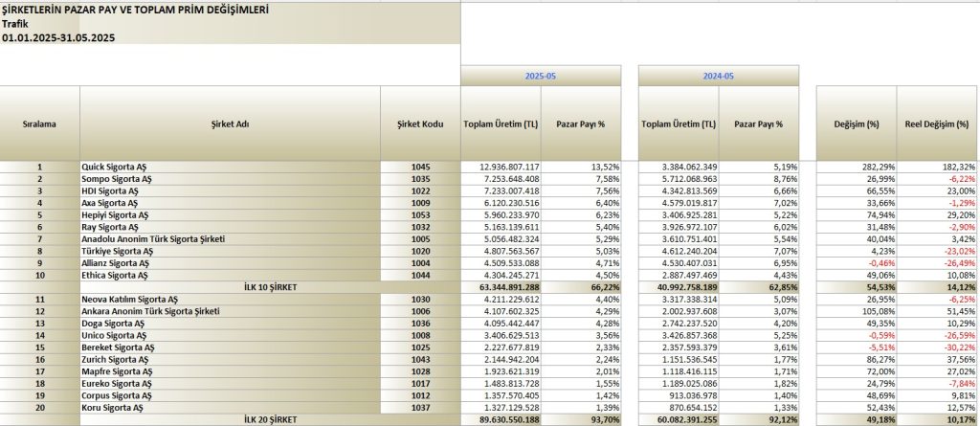Viewport: 980px width, 426px height.
Task: Select the 60.082.391.255 total value
Action: pos(679,419)
